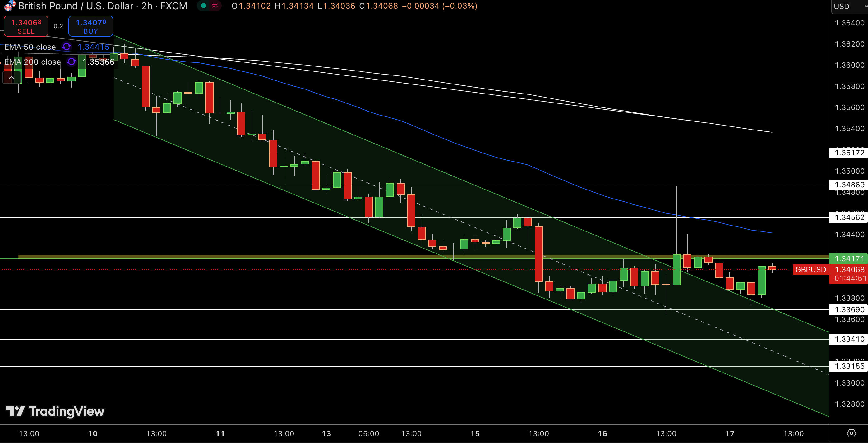Select the 1.34562 horizontal line price label
868x443 pixels.
pos(848,217)
